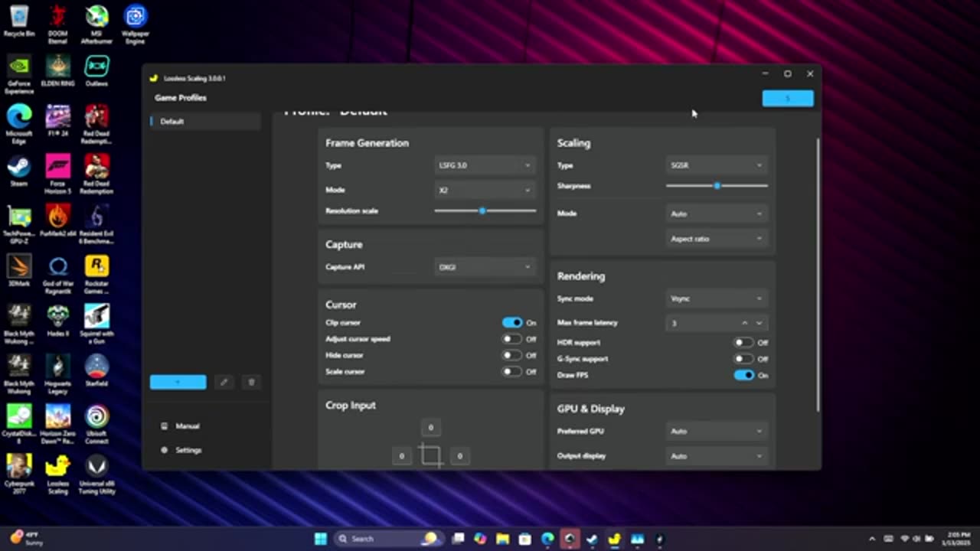
Task: Increase Max frame latency with up arrow
Action: (x=744, y=323)
